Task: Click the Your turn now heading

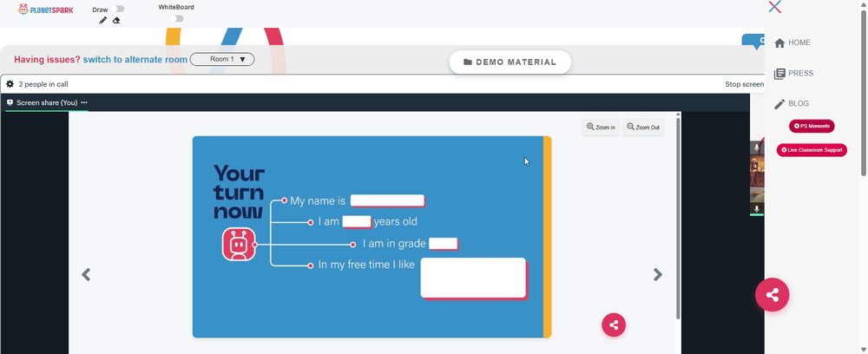Action: click(x=239, y=192)
